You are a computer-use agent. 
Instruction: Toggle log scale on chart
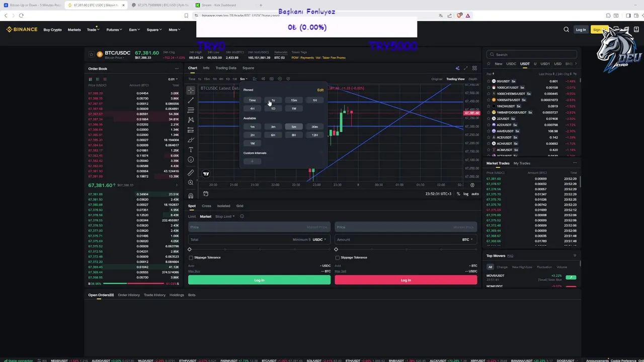(x=465, y=194)
